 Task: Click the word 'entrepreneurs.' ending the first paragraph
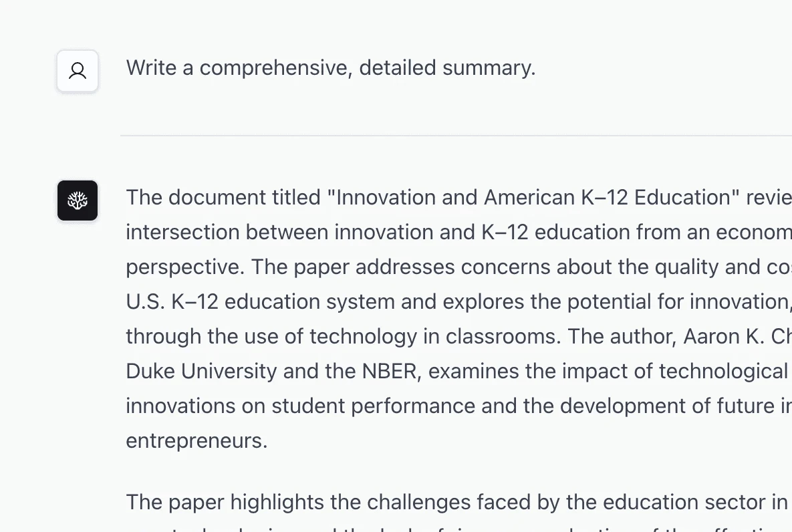point(196,440)
